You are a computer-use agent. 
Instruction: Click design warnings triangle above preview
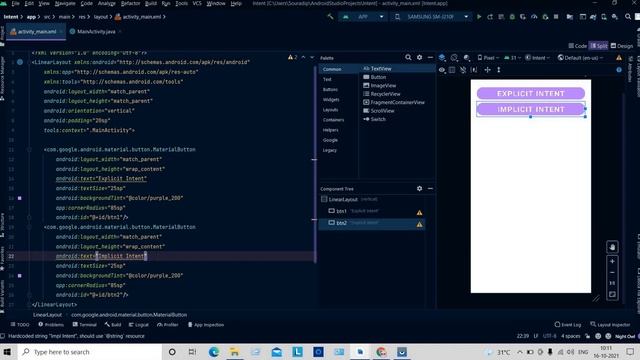pos(619,58)
